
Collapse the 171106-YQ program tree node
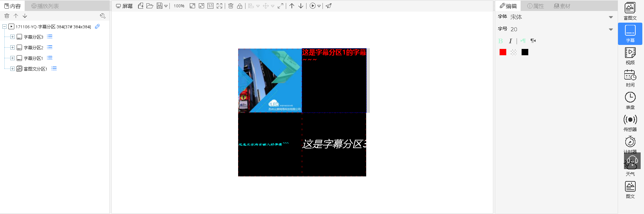4,27
